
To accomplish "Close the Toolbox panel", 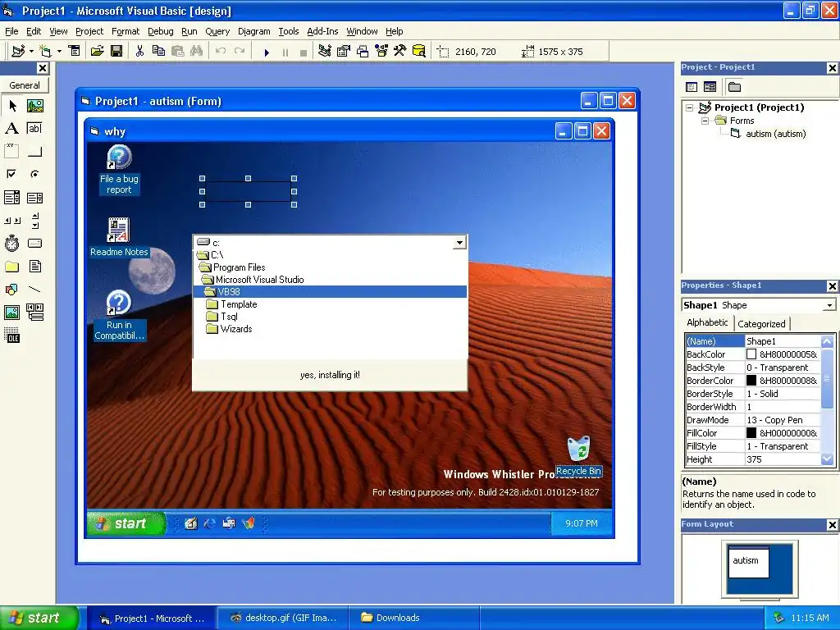I will [43, 68].
